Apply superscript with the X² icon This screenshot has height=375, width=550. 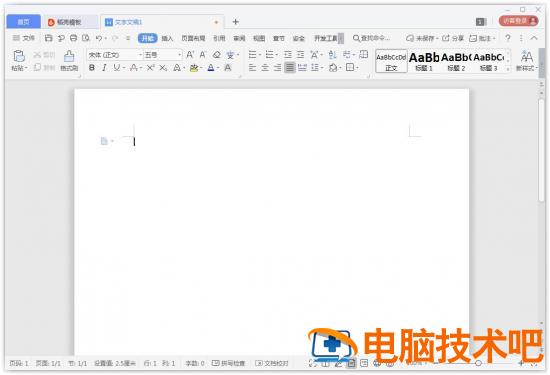150,68
